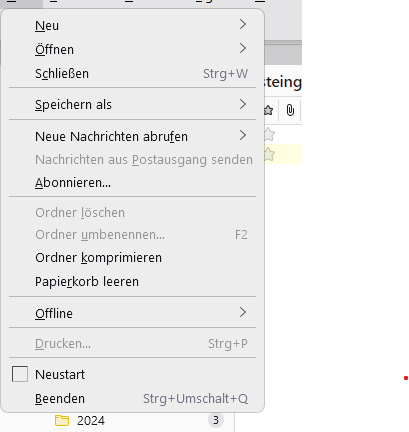
Task: Click the Neustart menu entry label
Action: pyautogui.click(x=60, y=375)
